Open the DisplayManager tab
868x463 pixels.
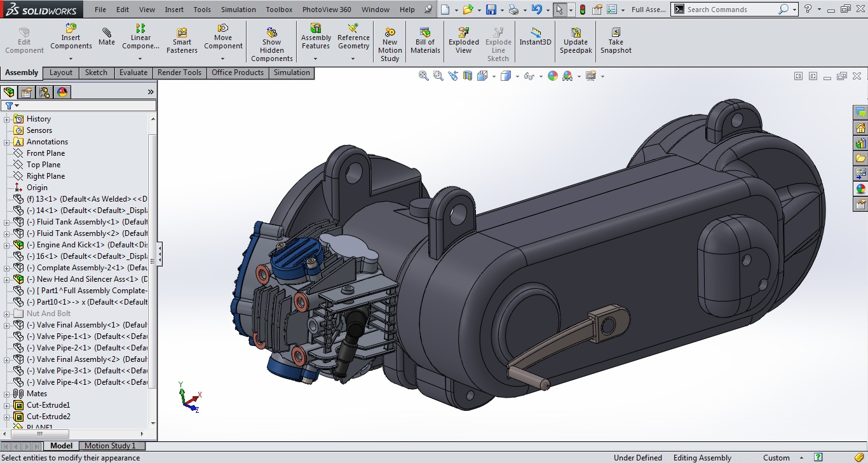click(x=62, y=92)
